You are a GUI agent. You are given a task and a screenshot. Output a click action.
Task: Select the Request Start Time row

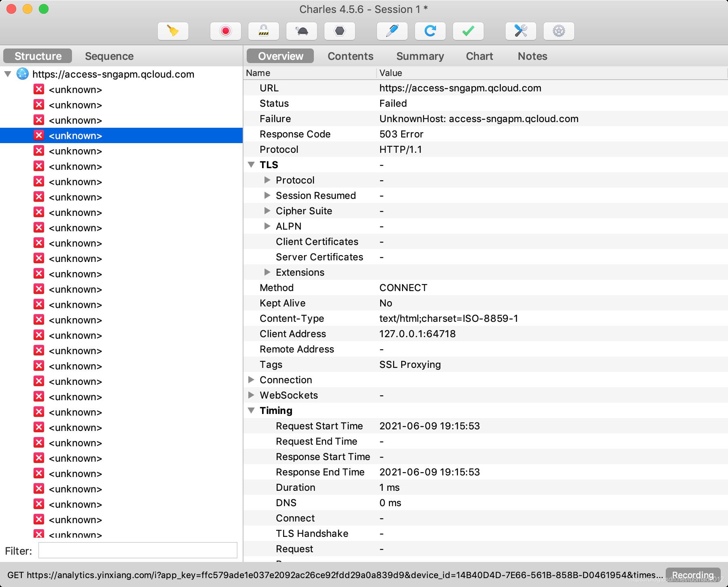pyautogui.click(x=485, y=426)
